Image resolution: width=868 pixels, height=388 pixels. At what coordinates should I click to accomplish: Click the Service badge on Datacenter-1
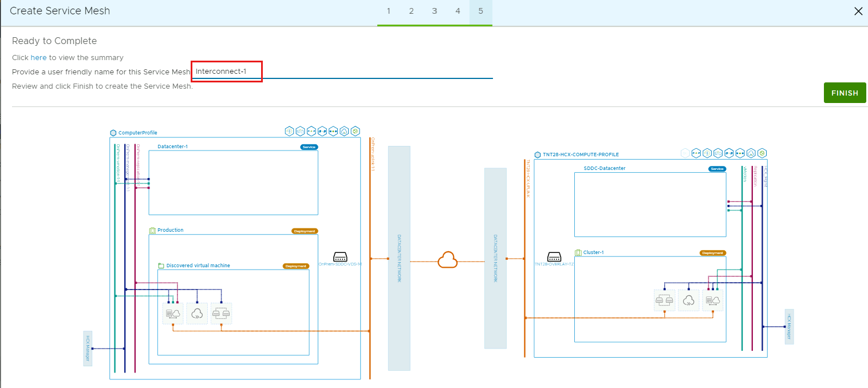click(x=309, y=147)
